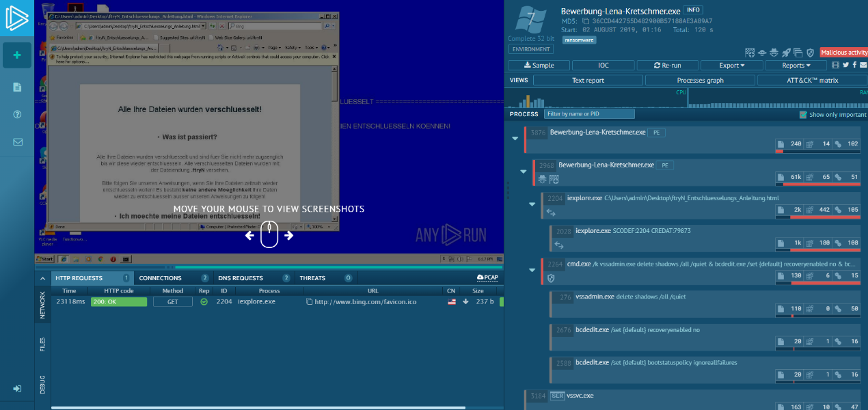Share the analysis on Twitter

845,65
